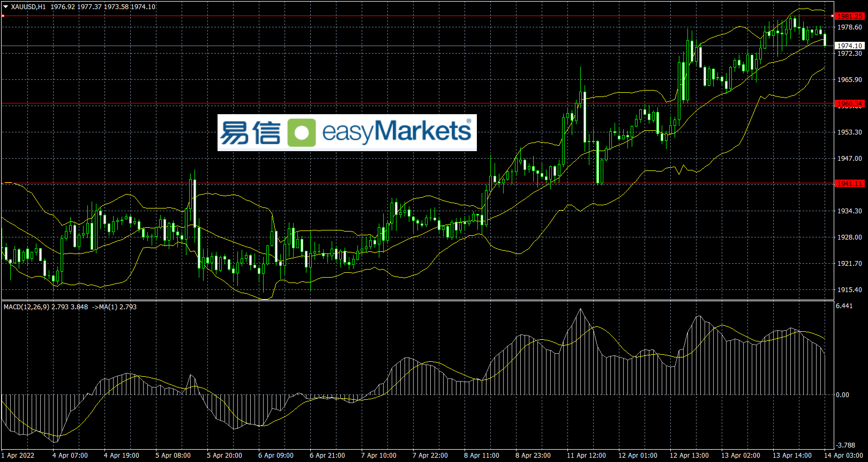The image size is (868, 462).
Task: Select the red 1960.34 price level label
Action: tap(850, 104)
